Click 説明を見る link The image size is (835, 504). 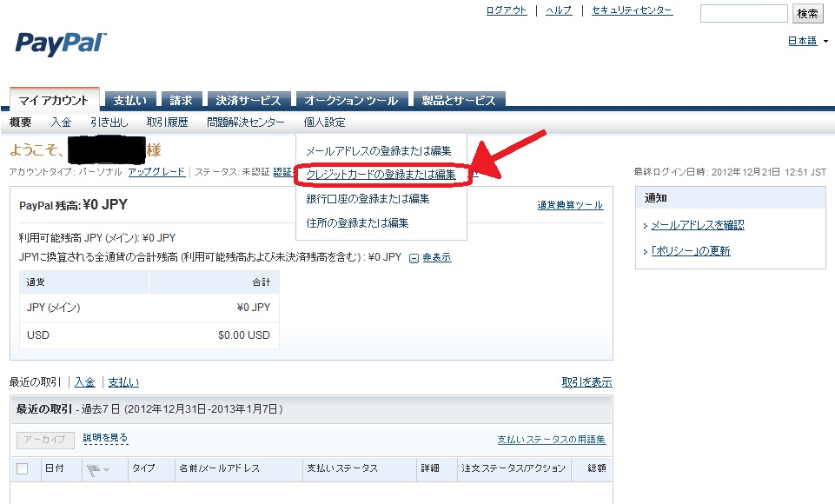105,438
